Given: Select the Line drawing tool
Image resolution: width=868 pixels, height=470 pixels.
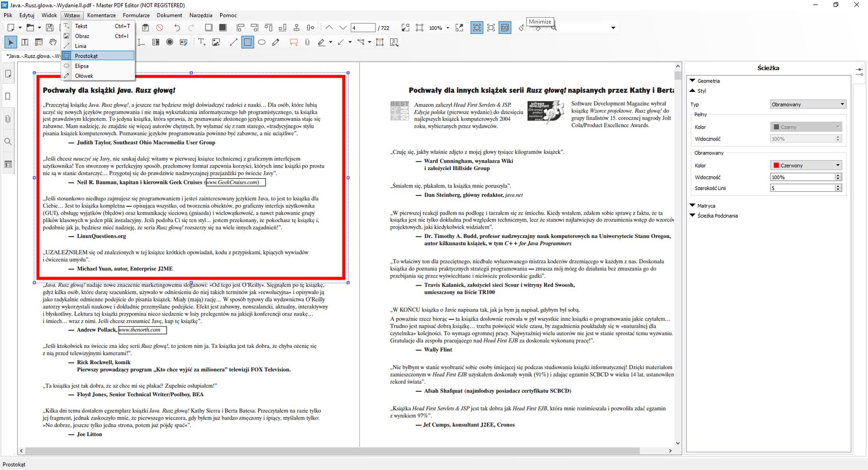Looking at the screenshot, I should coord(233,42).
